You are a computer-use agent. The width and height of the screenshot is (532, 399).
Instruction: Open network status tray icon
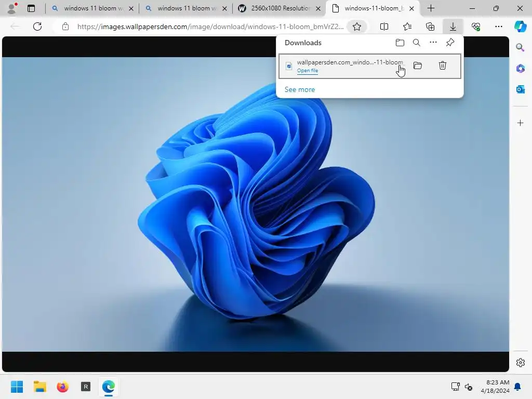click(x=455, y=387)
